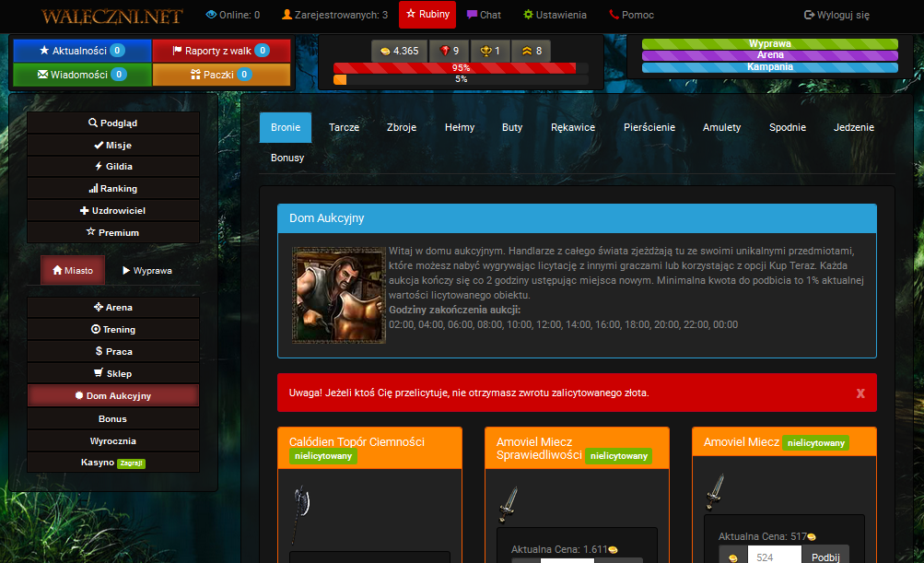Click the gold amount 4.365 indicator
This screenshot has height=563, width=924.
pos(400,51)
